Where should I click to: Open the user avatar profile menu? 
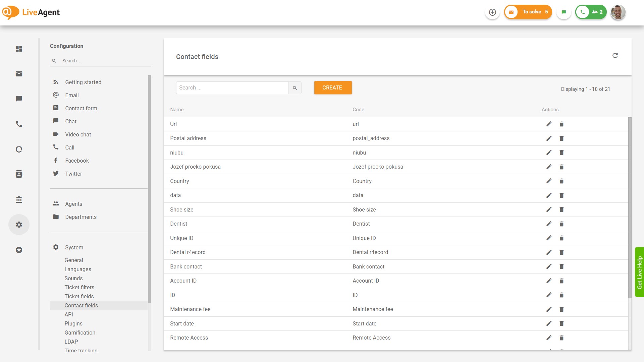[618, 12]
